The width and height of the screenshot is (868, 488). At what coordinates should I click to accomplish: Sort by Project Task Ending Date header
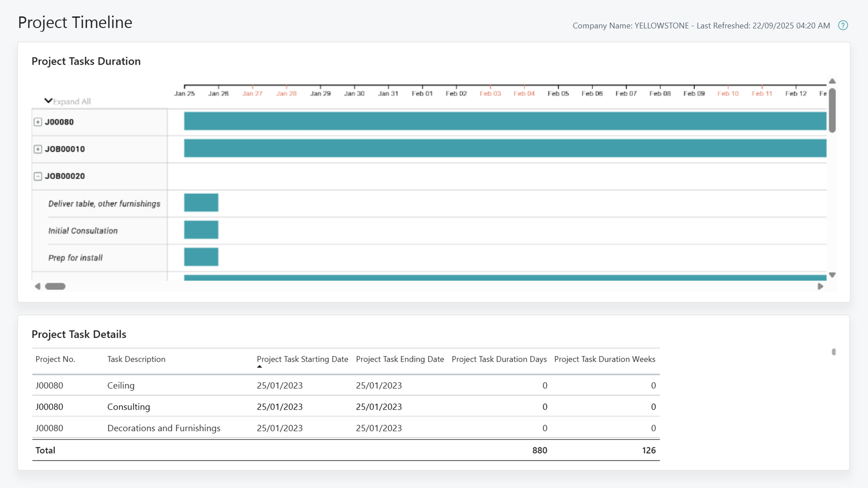point(400,359)
